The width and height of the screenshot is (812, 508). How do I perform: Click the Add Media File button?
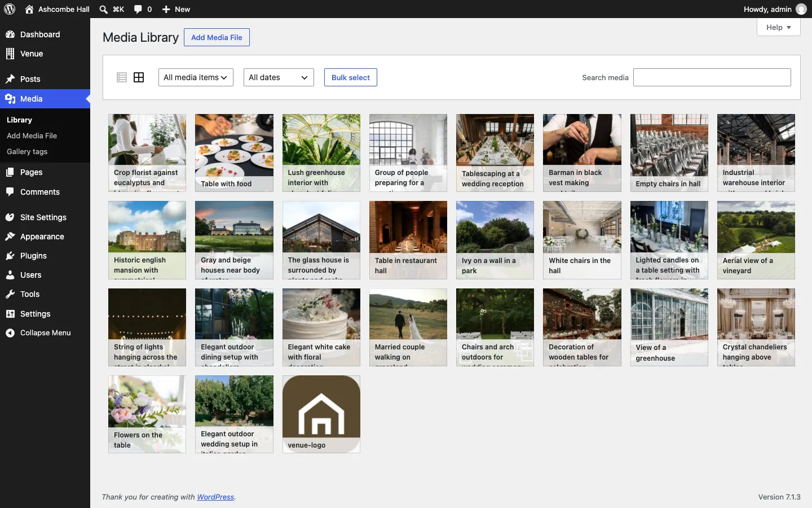pos(217,37)
